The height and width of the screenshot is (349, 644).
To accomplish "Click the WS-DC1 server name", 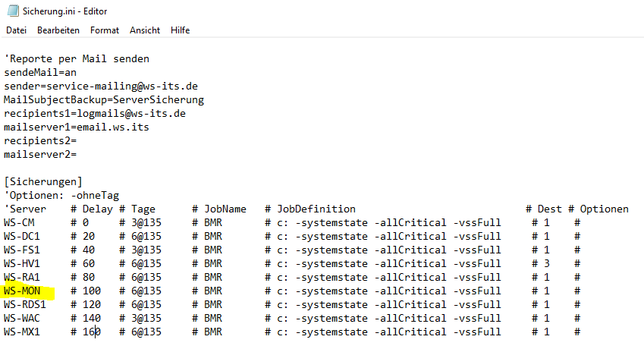I will pyautogui.click(x=22, y=237).
